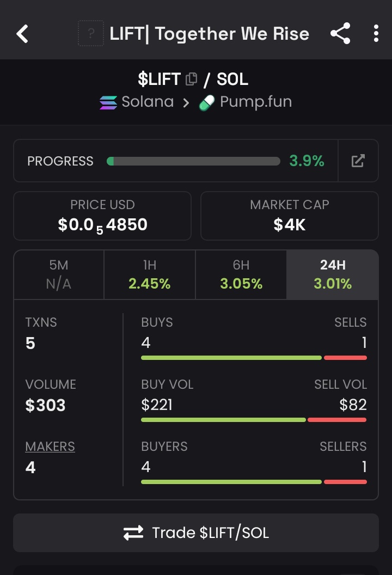Tap the placeholder token image icon
The width and height of the screenshot is (392, 575).
click(x=91, y=34)
